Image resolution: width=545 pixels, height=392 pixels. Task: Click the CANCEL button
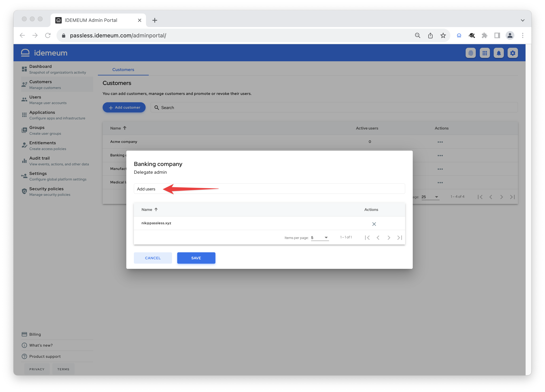click(x=153, y=258)
